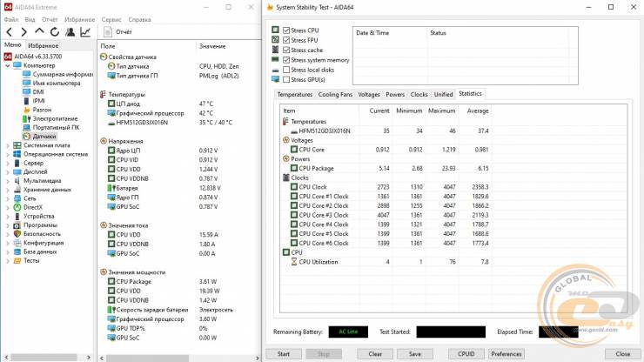Go back with the AIDA64 toolbar arrow
The image size is (644, 362).
[10, 32]
